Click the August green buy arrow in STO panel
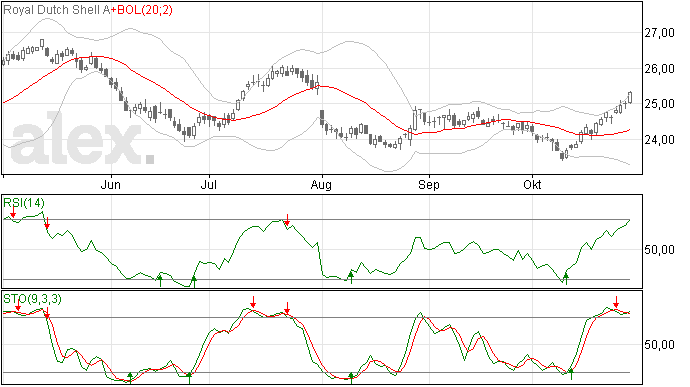Screen dimensions: 690x387 [x=351, y=378]
